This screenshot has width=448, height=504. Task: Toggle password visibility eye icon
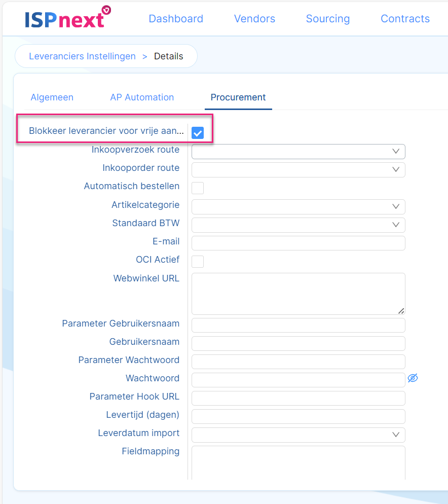pyautogui.click(x=413, y=378)
